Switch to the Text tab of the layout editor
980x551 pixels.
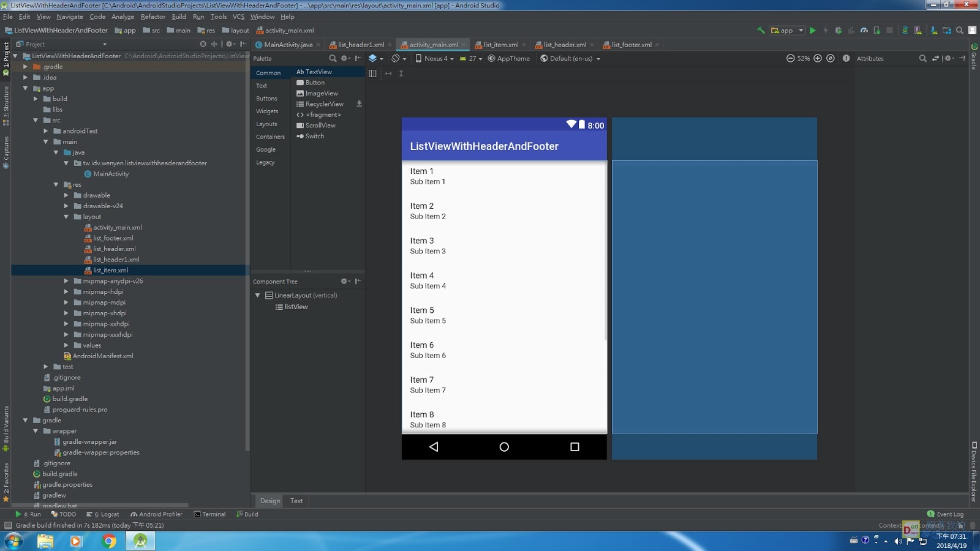[296, 501]
